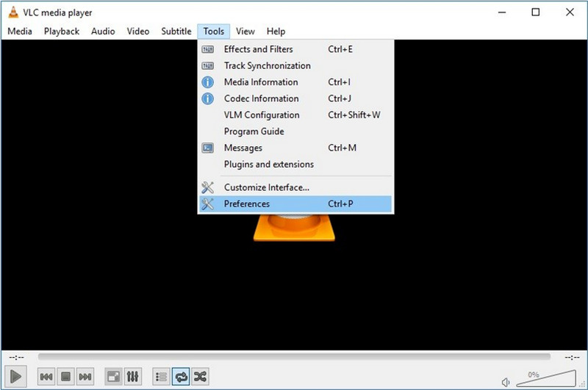Mute audio via speaker icon
The width and height of the screenshot is (588, 390).
point(506,381)
